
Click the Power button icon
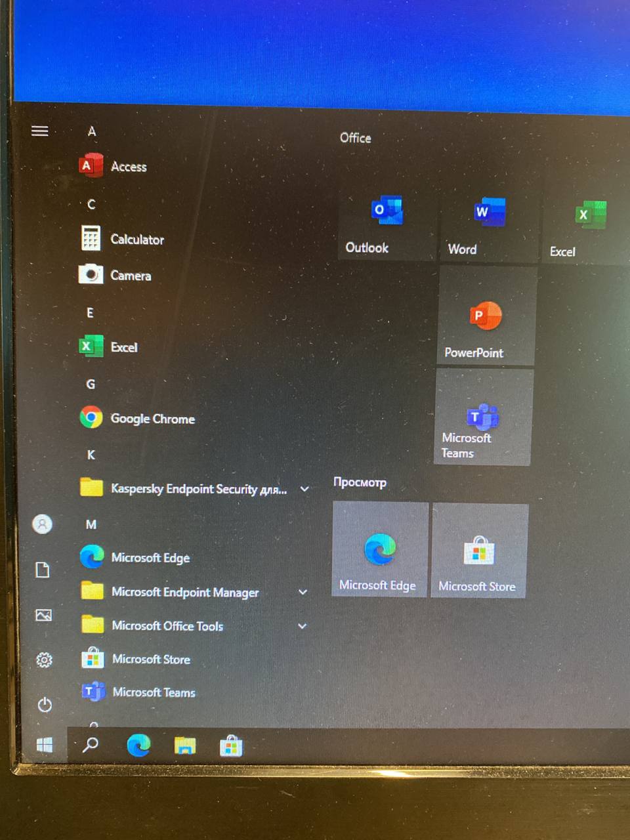coord(45,704)
